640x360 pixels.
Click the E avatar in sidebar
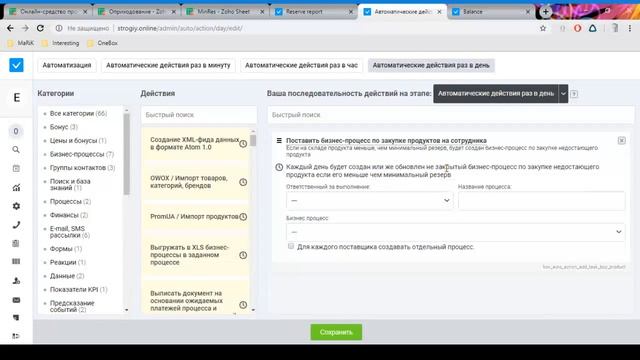[16, 98]
